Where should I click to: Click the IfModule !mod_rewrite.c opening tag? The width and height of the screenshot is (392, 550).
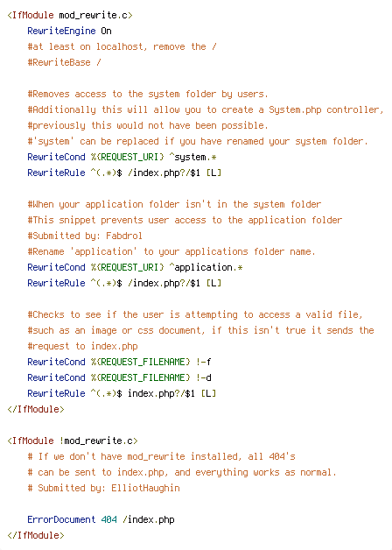click(x=72, y=441)
